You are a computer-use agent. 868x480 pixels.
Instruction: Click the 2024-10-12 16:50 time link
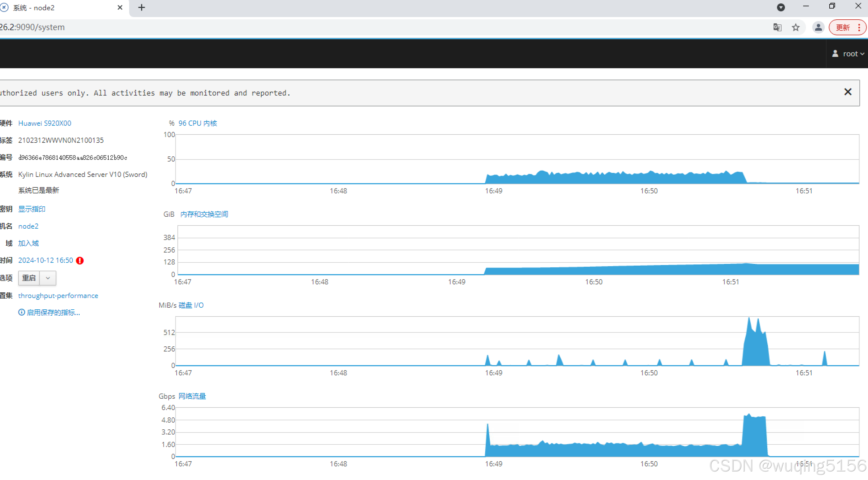point(46,260)
